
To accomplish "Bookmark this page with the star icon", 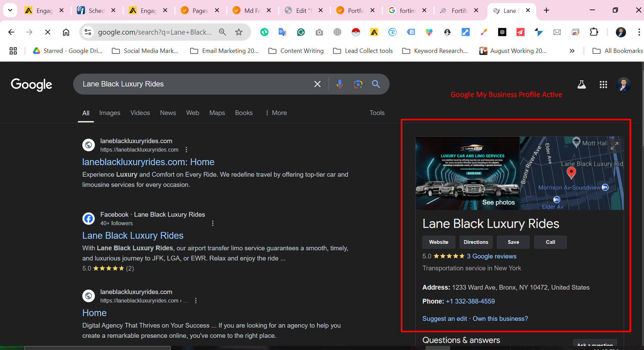I will pos(239,32).
